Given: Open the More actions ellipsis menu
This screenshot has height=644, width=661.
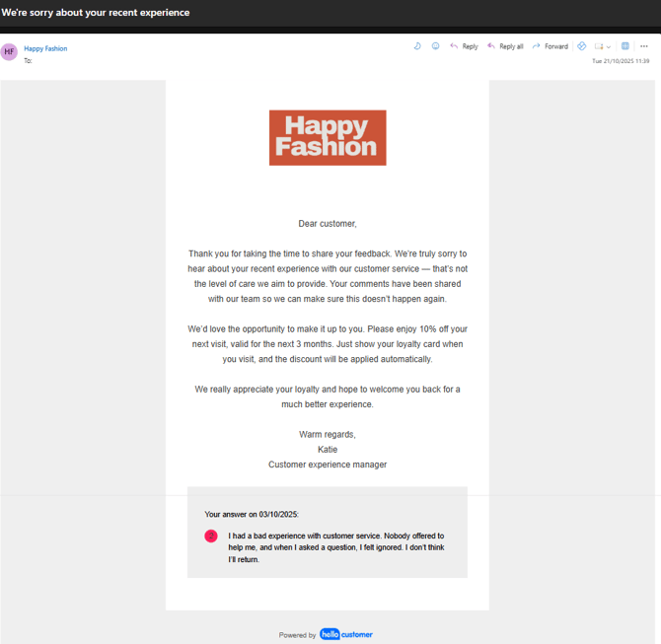Looking at the screenshot, I should [x=644, y=46].
